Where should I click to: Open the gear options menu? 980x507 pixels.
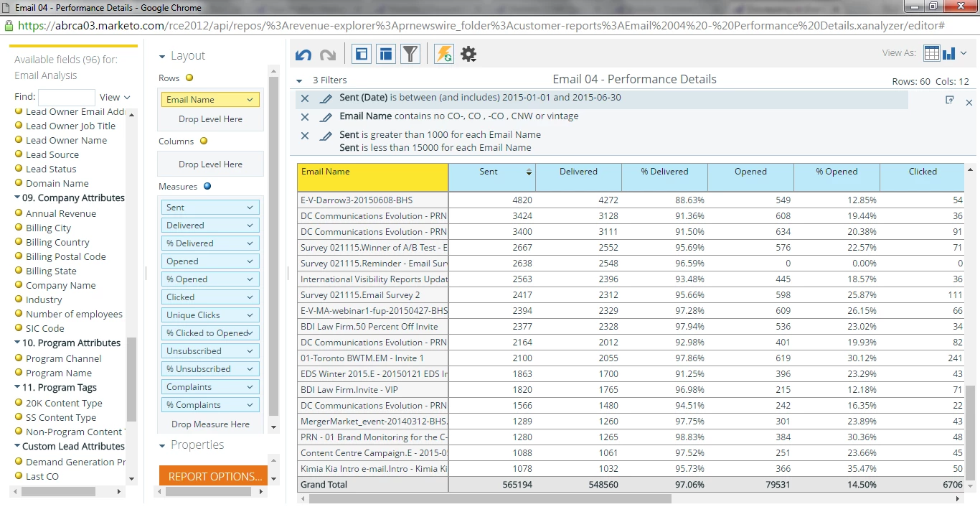pyautogui.click(x=468, y=54)
